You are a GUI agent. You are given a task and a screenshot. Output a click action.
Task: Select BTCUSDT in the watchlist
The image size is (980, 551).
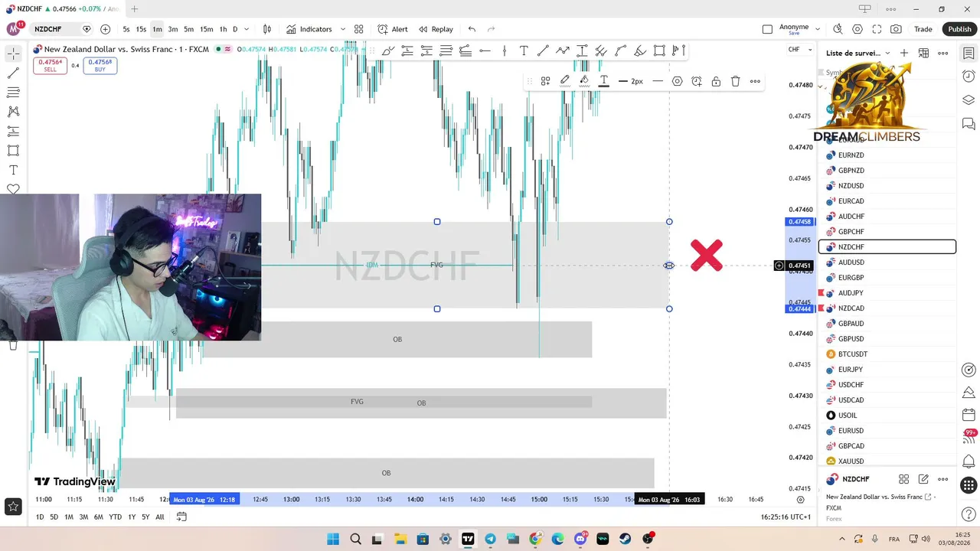click(887, 354)
